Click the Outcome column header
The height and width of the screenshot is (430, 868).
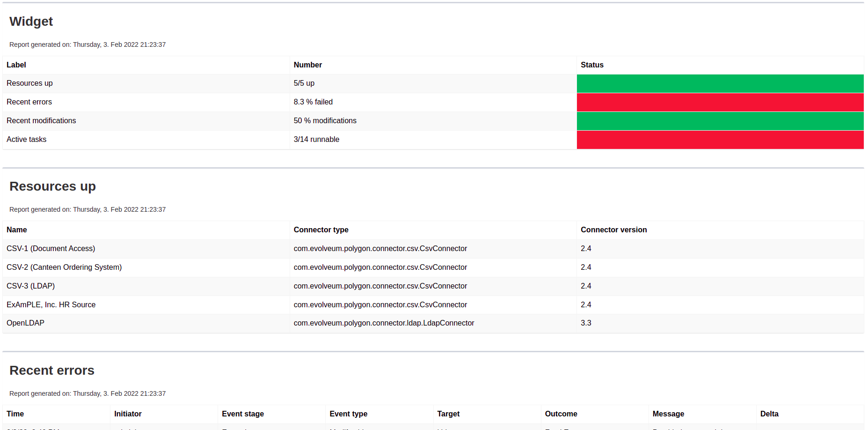[560, 414]
